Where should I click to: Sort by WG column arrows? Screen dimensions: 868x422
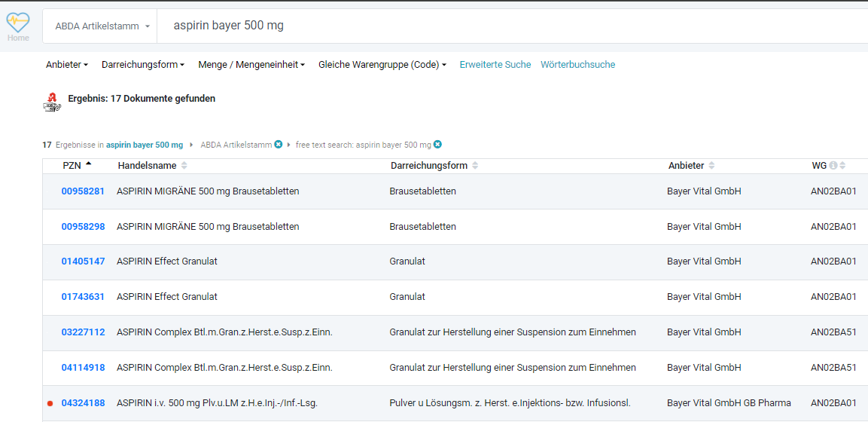click(842, 166)
